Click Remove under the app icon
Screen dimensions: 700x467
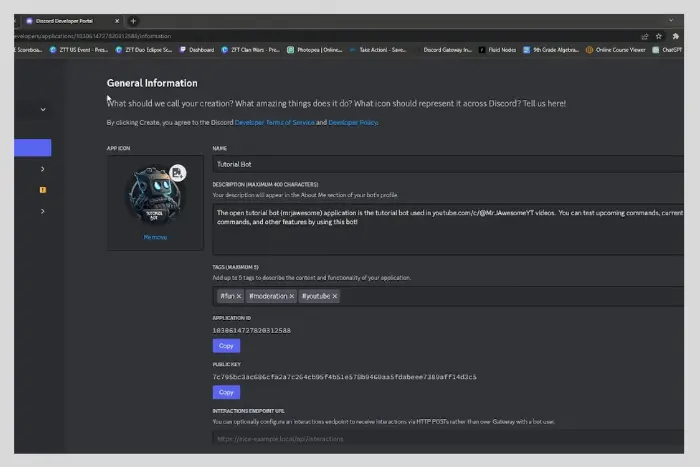pyautogui.click(x=155, y=237)
